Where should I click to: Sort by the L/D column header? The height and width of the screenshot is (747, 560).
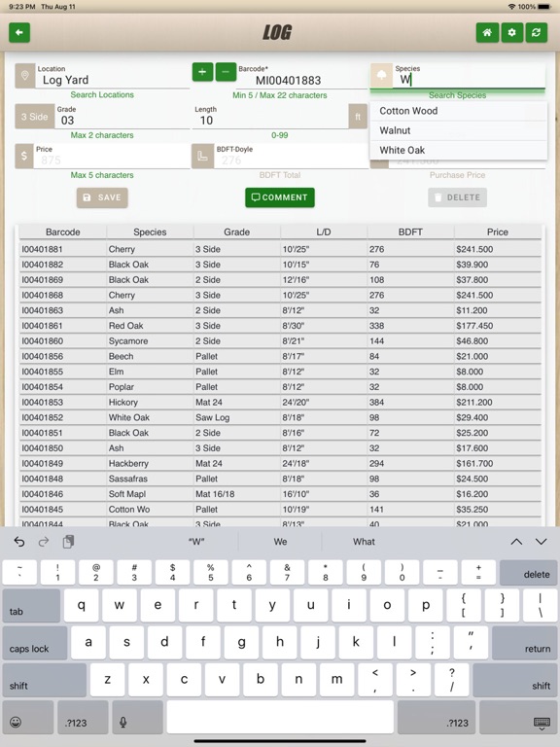pos(324,232)
